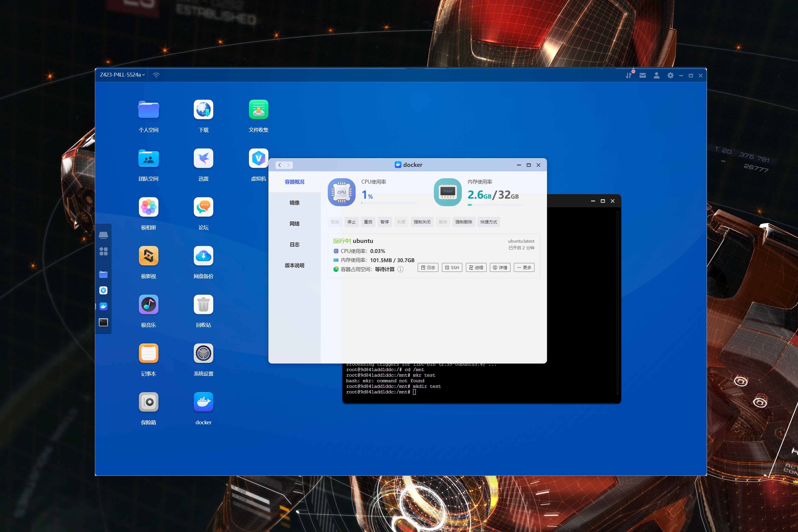Open the user account icon in top bar
The width and height of the screenshot is (798, 532).
click(656, 75)
